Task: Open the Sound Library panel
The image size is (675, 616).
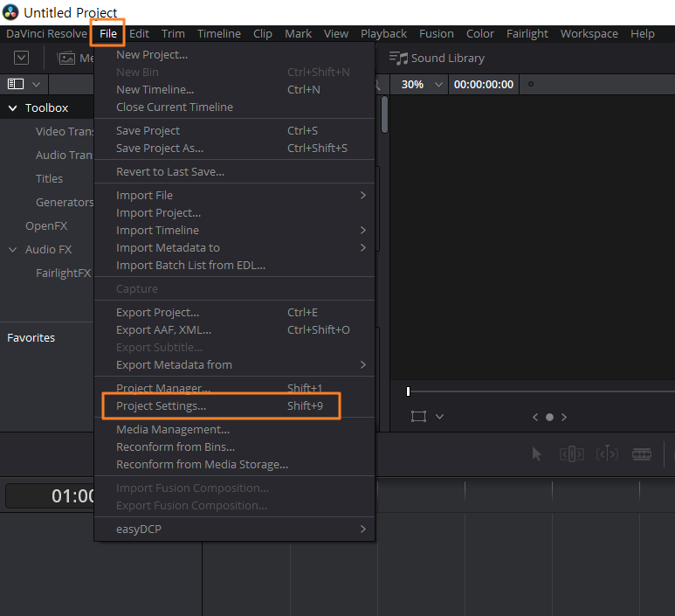Action: (437, 59)
